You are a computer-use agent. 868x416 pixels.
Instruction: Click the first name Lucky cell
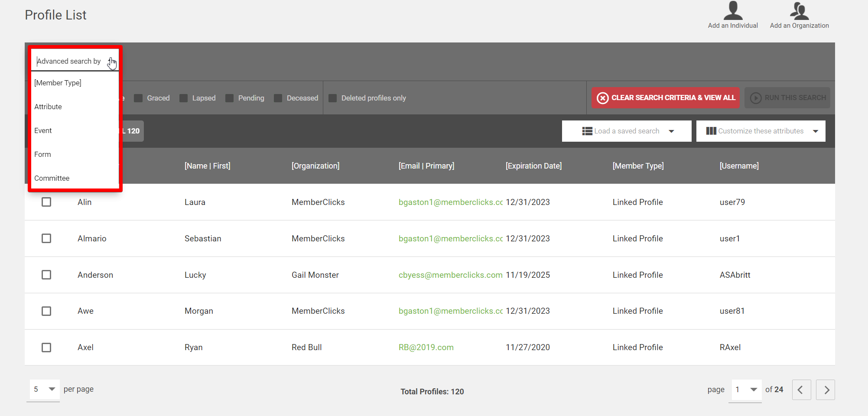click(x=195, y=275)
